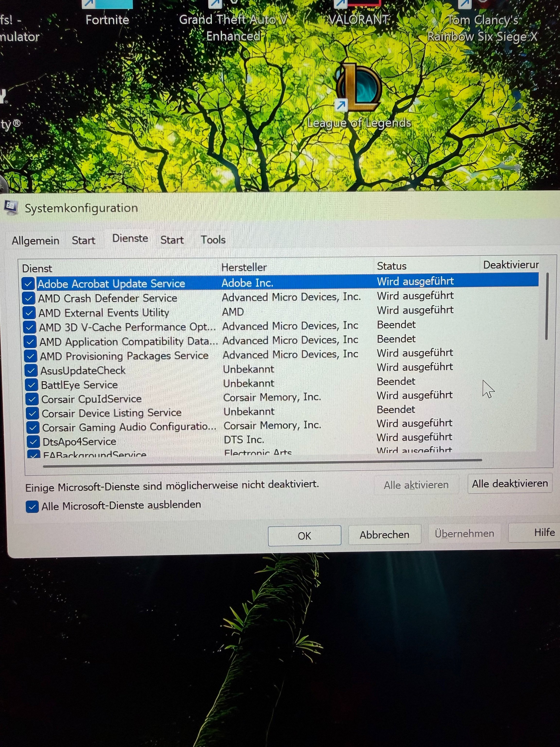Open the League of Legends desktop shortcut

click(359, 95)
